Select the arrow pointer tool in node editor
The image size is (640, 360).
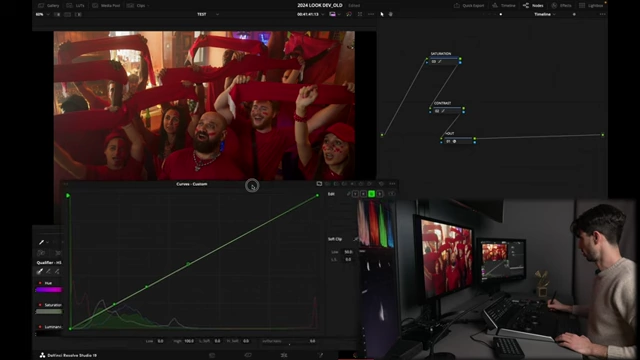coord(382,14)
